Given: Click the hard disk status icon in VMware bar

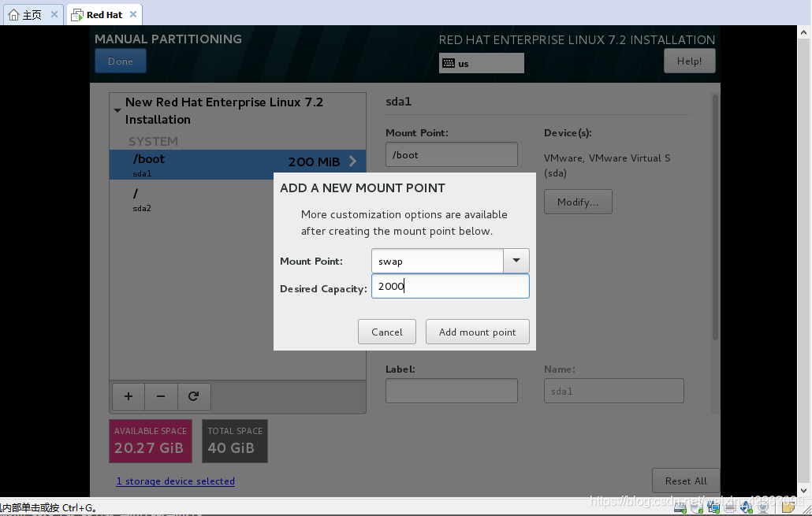Looking at the screenshot, I should click(680, 507).
